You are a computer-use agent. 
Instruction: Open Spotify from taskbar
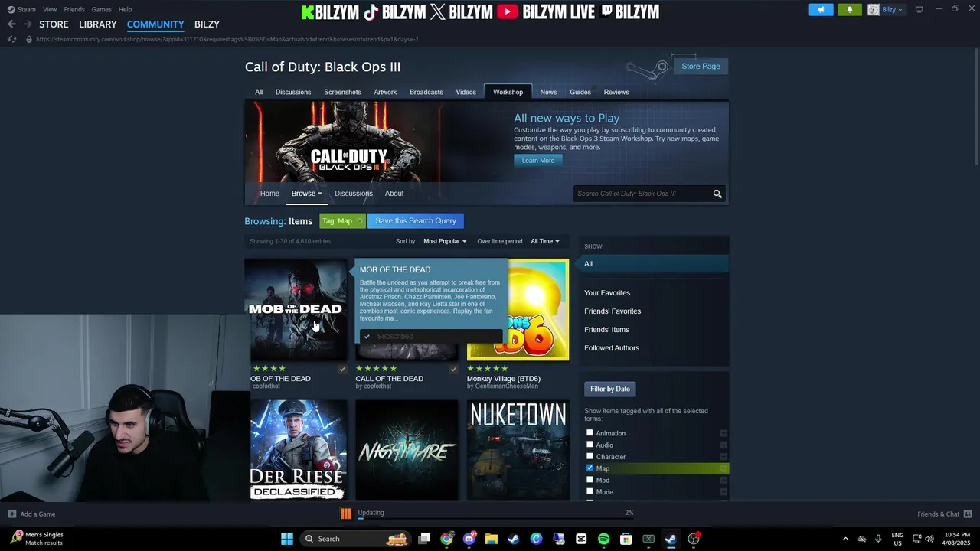click(x=603, y=539)
